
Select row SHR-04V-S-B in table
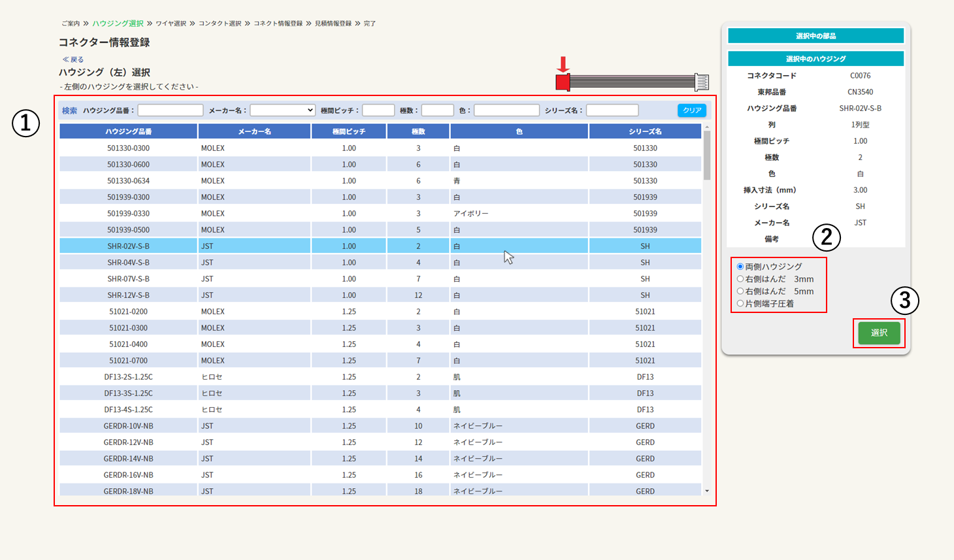(129, 263)
